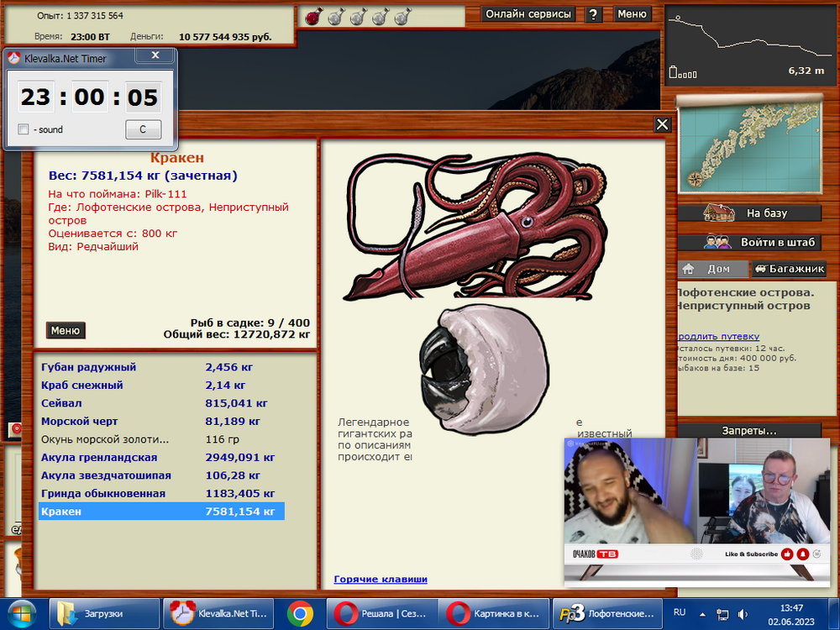Click the network icon in system tray
The image size is (840, 630).
722,614
